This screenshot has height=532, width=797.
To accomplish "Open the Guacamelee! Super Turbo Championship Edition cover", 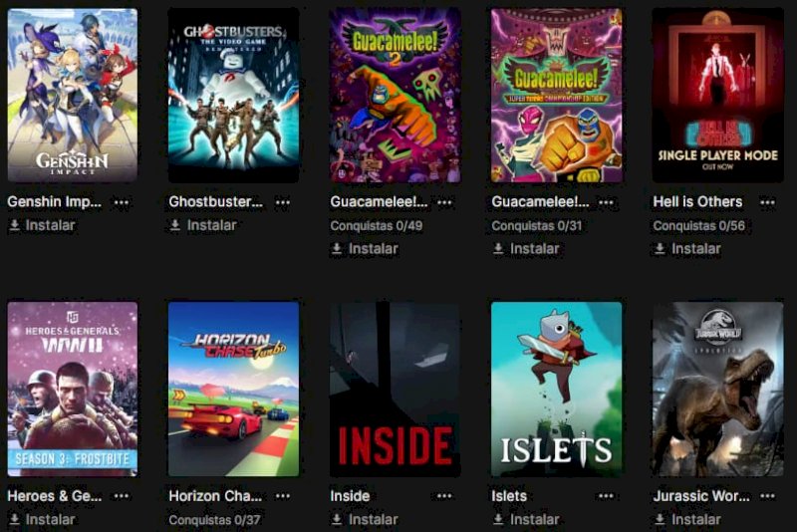I will click(x=557, y=95).
